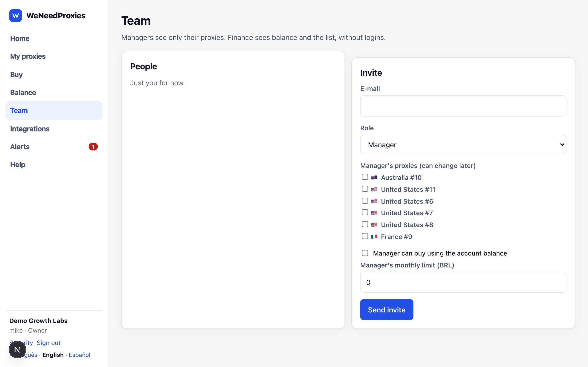
Task: Open the Next.js dev tools badge
Action: (17, 350)
